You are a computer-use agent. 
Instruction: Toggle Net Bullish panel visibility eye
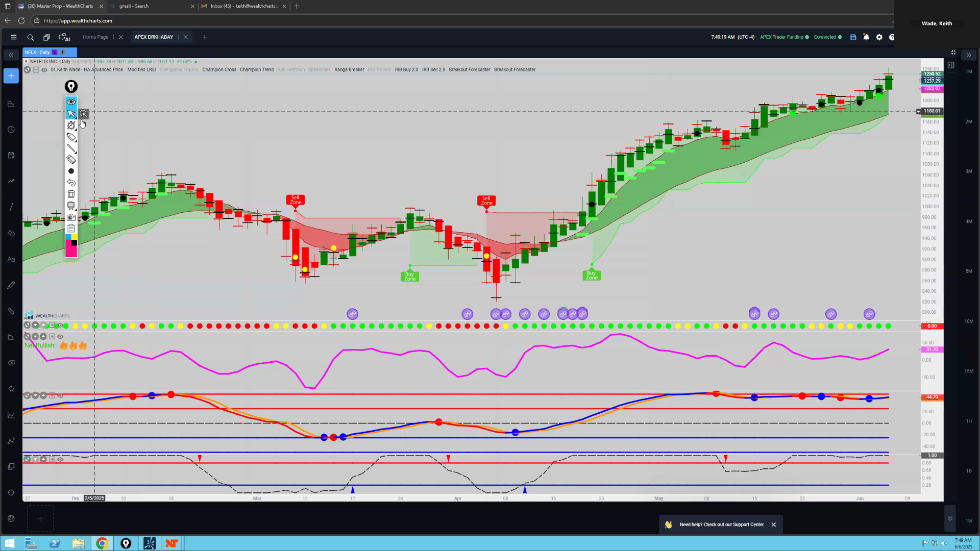tap(60, 337)
